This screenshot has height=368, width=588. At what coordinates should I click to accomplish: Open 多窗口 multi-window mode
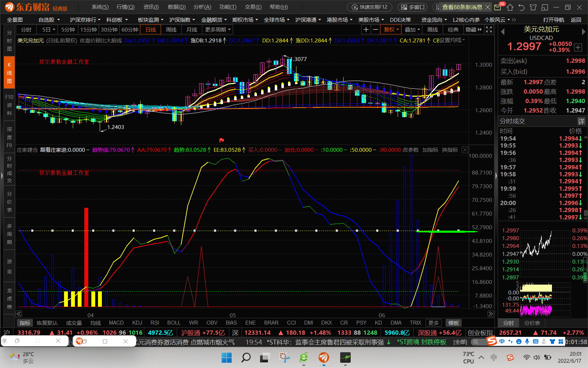413,7
